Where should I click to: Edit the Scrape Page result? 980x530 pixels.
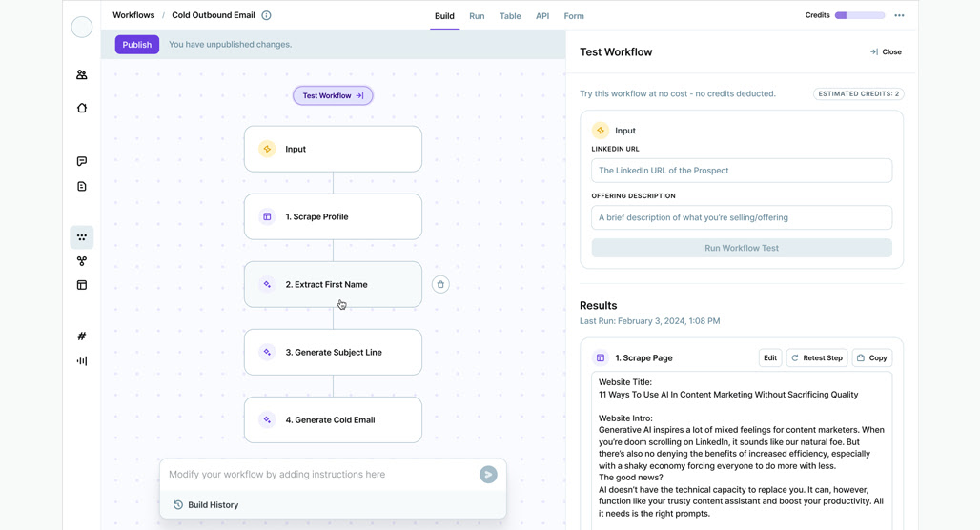point(770,358)
